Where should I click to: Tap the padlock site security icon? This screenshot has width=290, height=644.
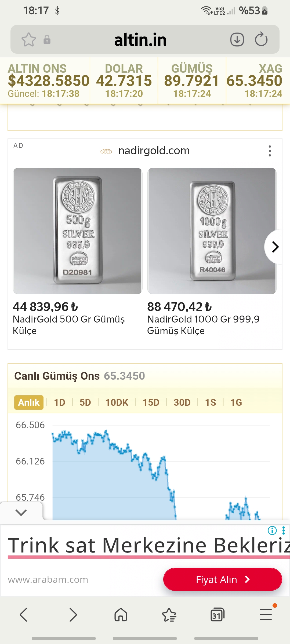(47, 40)
